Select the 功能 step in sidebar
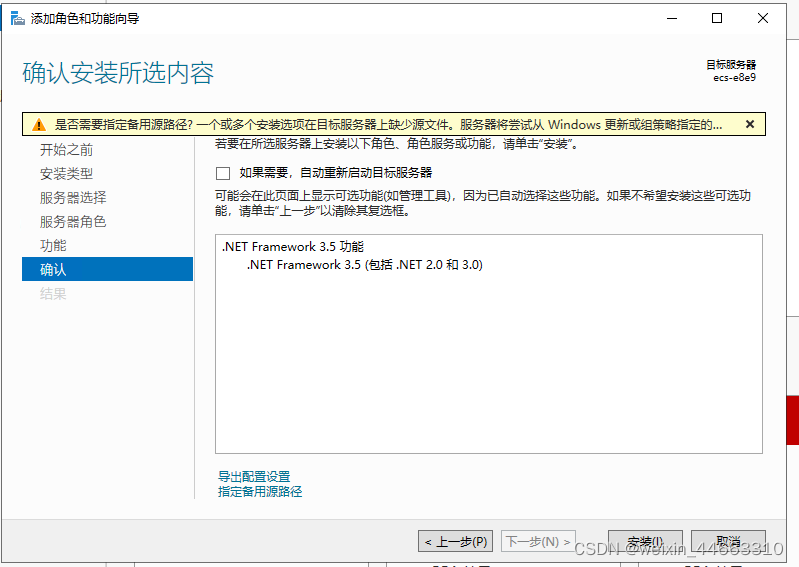Screen dimensions: 799x567 tap(53, 246)
